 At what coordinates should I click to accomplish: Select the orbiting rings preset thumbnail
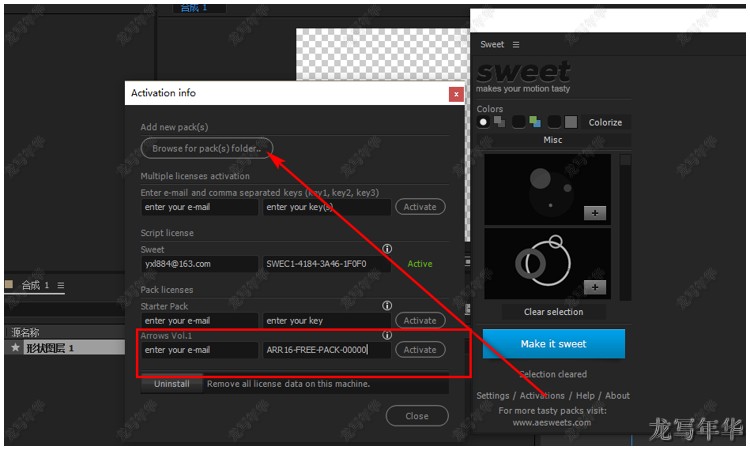548,263
